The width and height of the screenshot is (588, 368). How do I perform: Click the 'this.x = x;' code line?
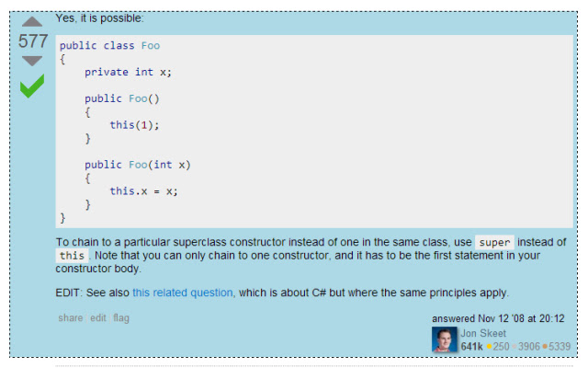[x=143, y=191]
